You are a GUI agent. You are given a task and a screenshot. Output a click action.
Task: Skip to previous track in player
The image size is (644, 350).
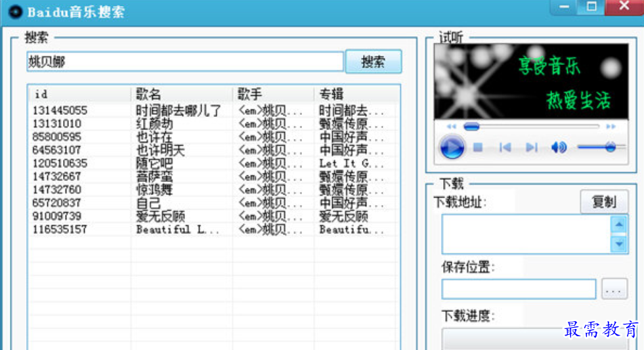point(505,147)
